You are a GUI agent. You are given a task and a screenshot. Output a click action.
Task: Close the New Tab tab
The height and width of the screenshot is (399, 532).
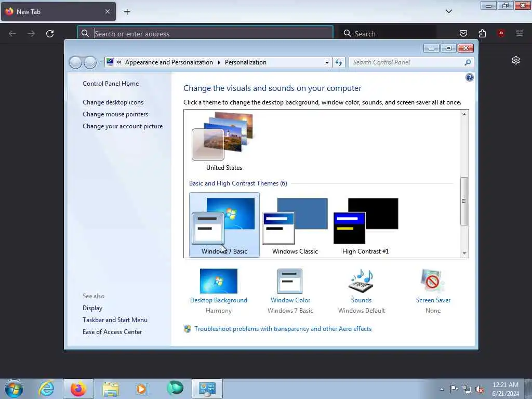108,11
